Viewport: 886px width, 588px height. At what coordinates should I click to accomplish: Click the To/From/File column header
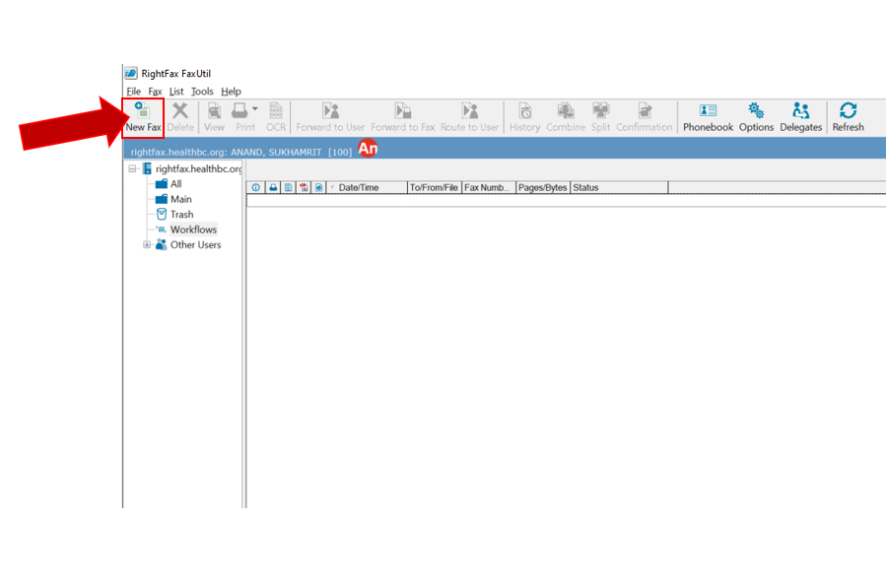coord(434,187)
